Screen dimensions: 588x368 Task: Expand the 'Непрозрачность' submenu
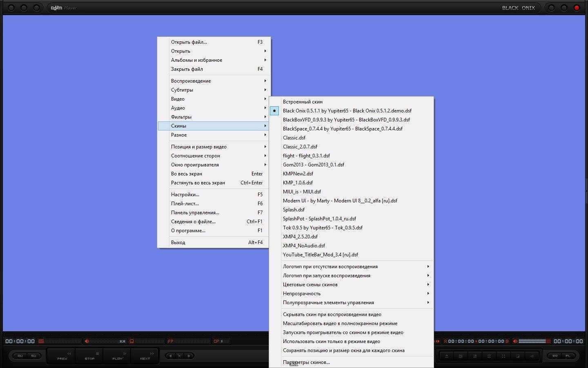(351, 294)
